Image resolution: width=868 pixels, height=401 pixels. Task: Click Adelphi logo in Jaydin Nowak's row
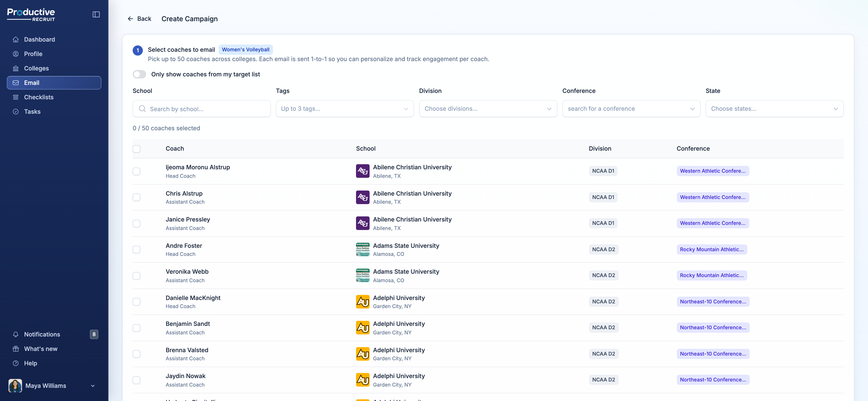363,380
